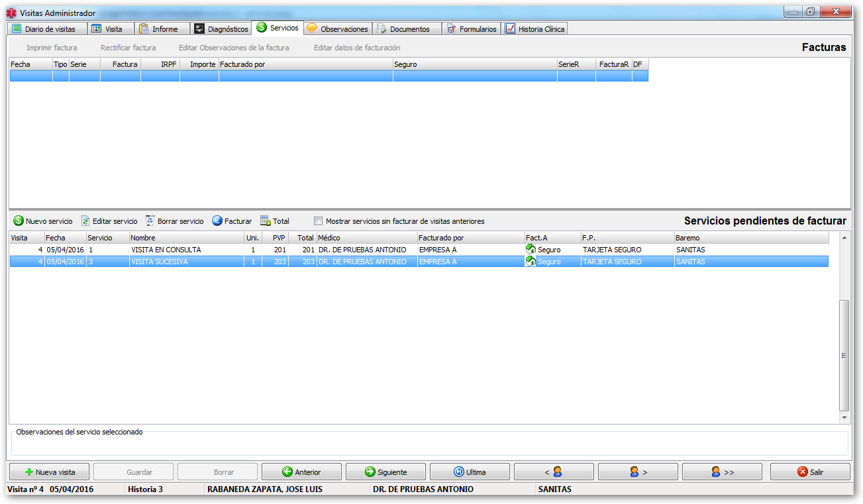Click the Siguiente visit button

pos(385,472)
